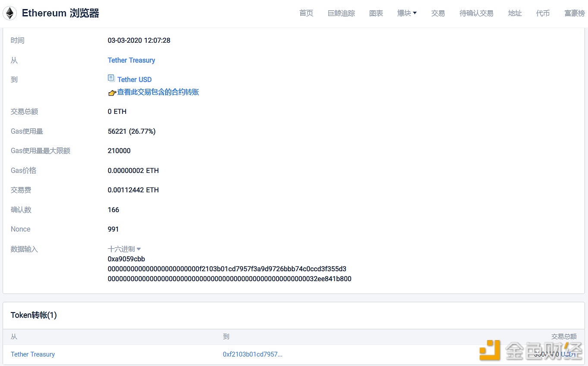Open the 首页 home menu item

click(x=306, y=13)
